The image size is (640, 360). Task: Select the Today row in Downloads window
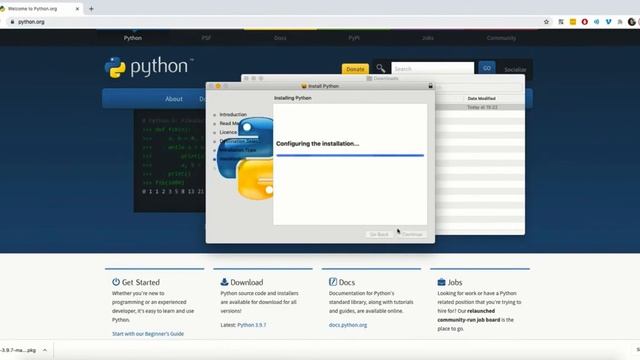(x=480, y=107)
